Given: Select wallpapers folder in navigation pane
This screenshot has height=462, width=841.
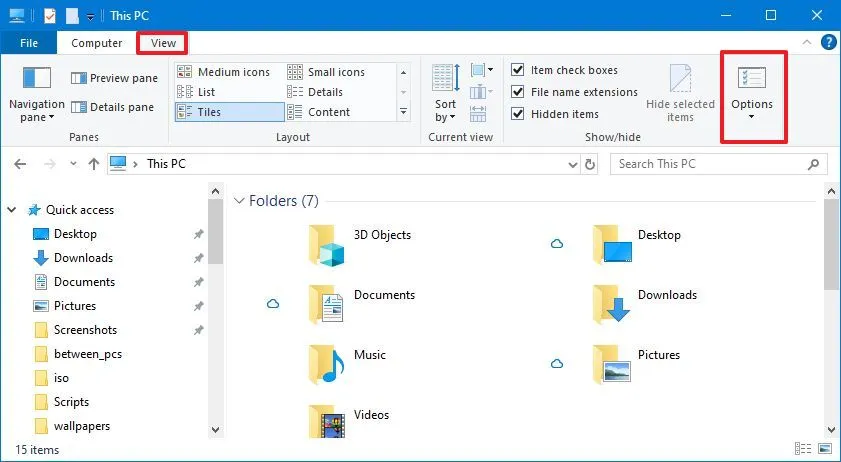Looking at the screenshot, I should pos(82,426).
